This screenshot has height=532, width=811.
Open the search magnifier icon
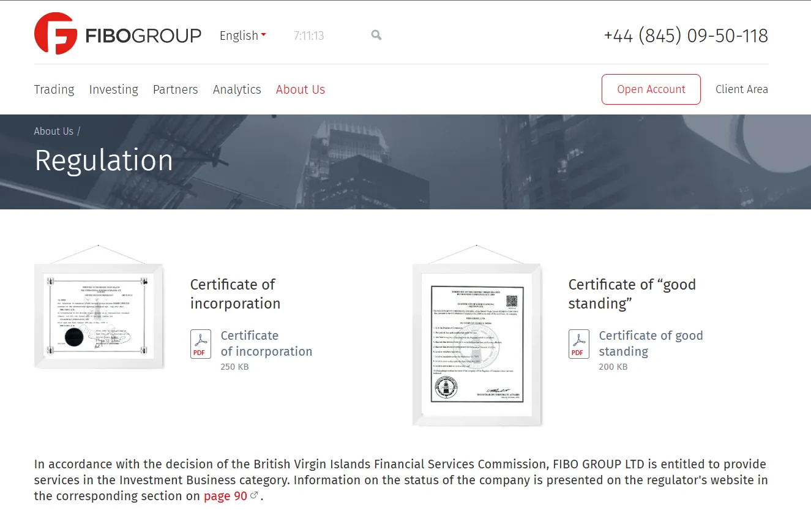pyautogui.click(x=376, y=36)
